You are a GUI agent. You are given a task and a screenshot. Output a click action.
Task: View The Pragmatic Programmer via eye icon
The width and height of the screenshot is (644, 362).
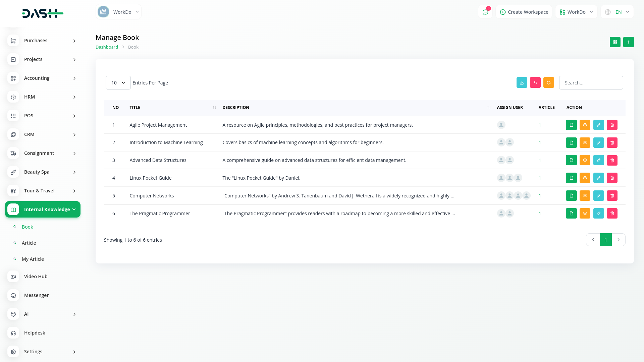pos(585,214)
